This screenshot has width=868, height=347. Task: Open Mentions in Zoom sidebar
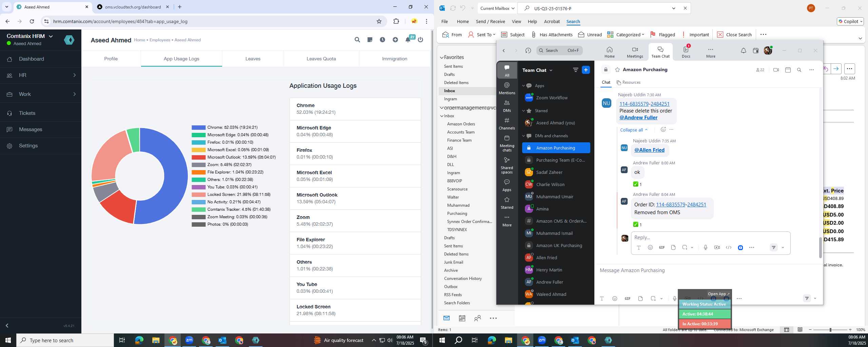(507, 88)
